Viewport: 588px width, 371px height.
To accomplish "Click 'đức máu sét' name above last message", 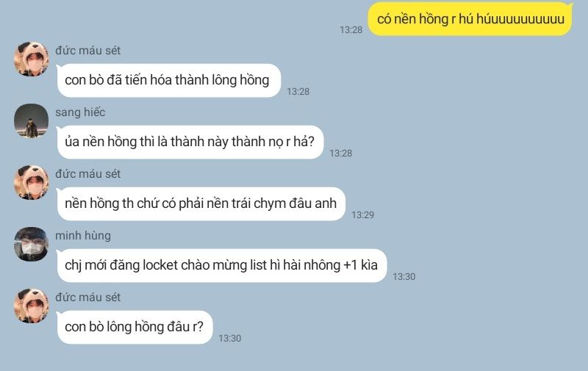I will click(x=87, y=298).
